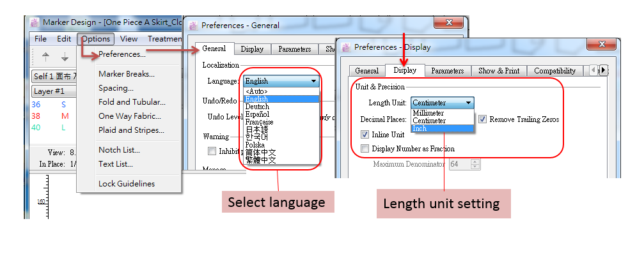The image size is (644, 265).
Task: Click the down arrow toolbar icon
Action: [65, 57]
